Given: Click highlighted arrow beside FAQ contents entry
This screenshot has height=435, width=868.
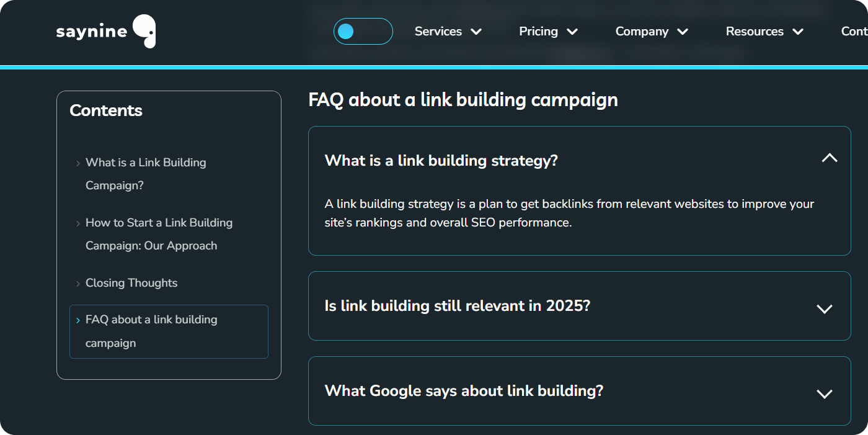Looking at the screenshot, I should tap(78, 320).
